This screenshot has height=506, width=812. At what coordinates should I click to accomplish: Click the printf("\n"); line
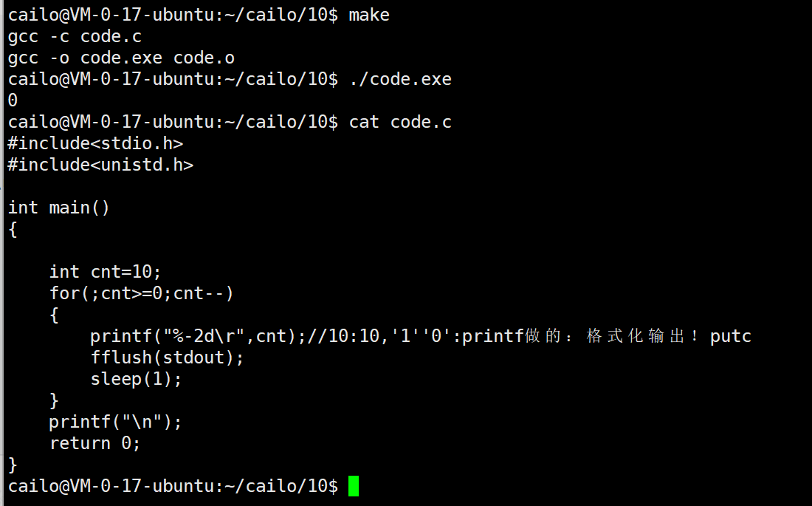coord(115,422)
